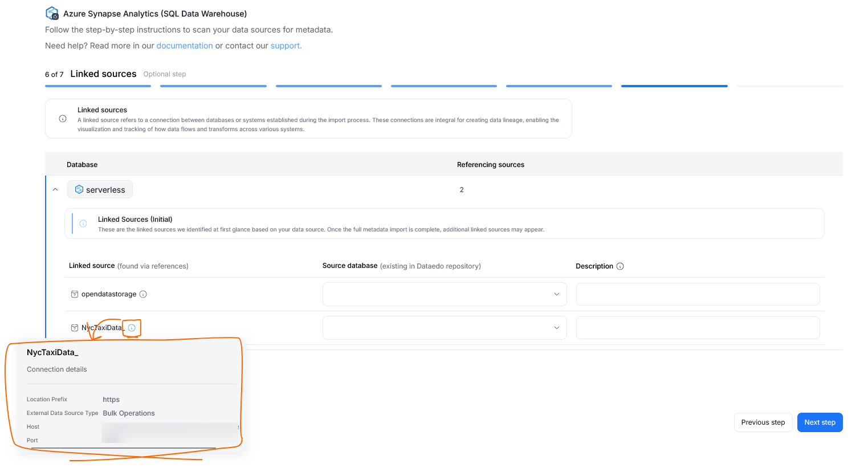The width and height of the screenshot is (868, 472).
Task: Click the Azure Synapse Analytics logo icon
Action: click(52, 13)
